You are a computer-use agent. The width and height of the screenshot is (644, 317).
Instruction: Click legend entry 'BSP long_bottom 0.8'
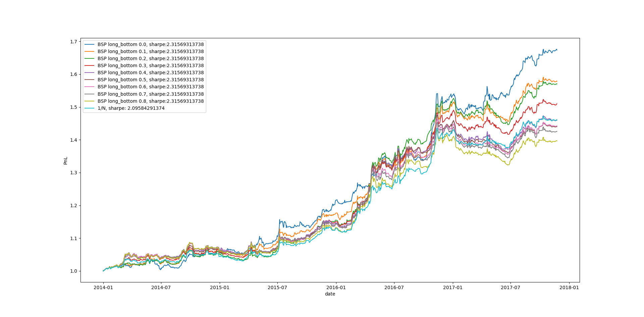(144, 101)
